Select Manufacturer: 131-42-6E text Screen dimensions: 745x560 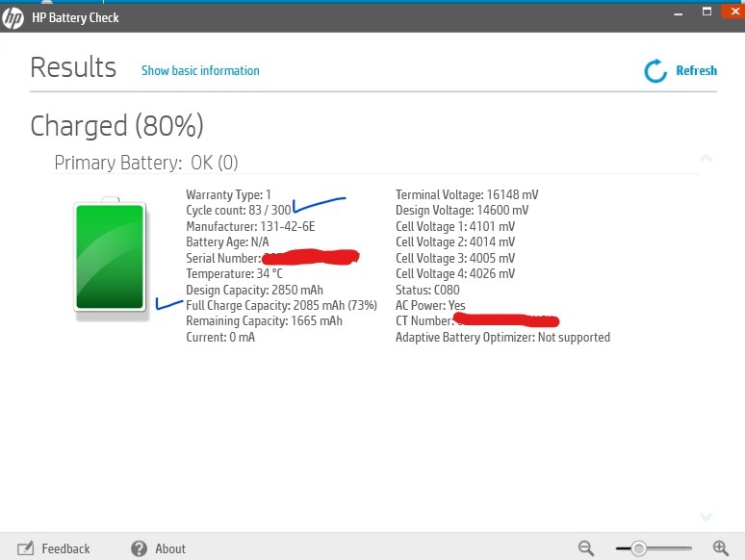coord(250,226)
